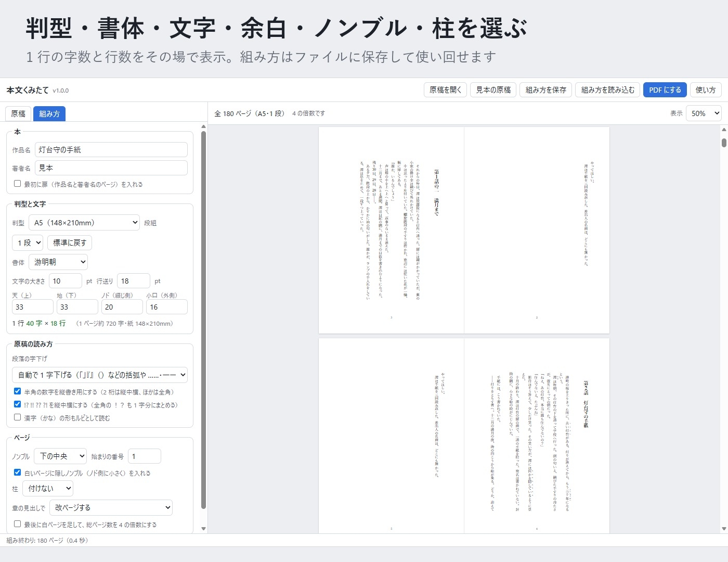The height and width of the screenshot is (562, 728).
Task: Click the 1 行 40 字 × 18 行 readout
Action: (x=39, y=324)
